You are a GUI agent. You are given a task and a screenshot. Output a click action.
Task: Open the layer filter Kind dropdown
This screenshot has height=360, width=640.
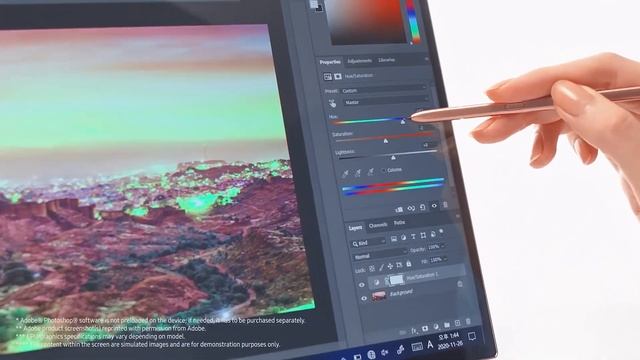[368, 243]
